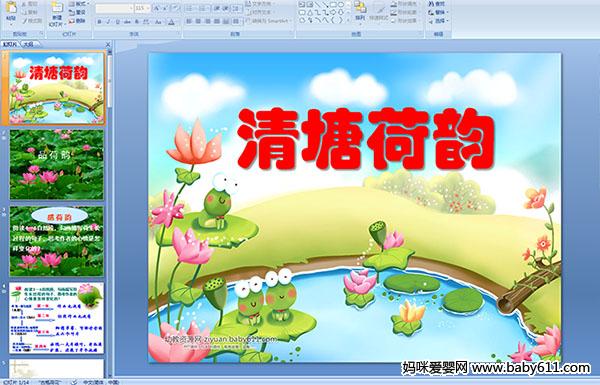Click the Paste clipboard icon

11,8
